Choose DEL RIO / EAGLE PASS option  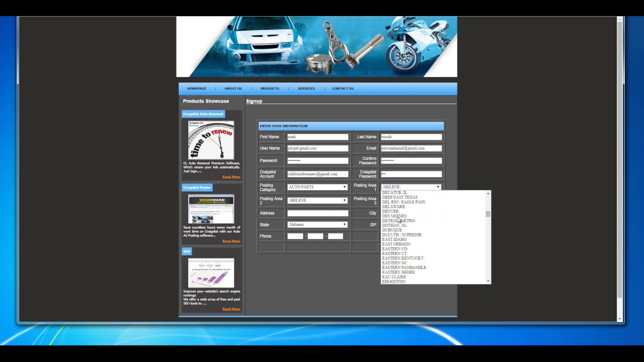(434, 202)
